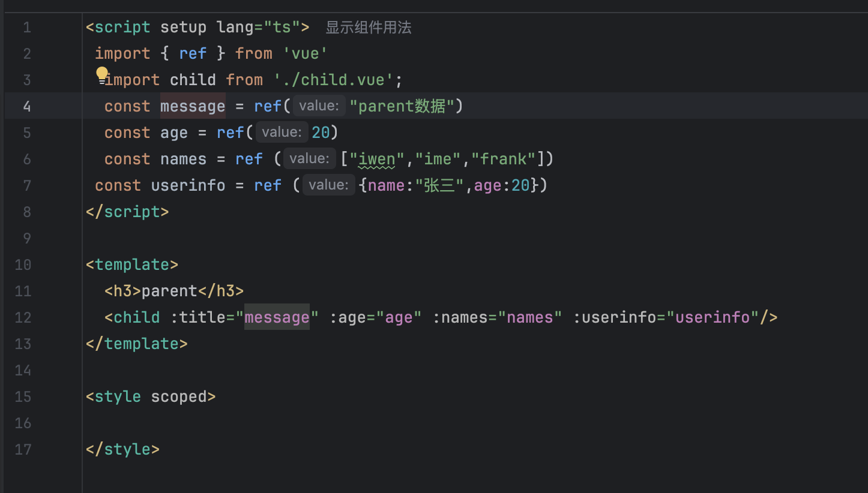The width and height of the screenshot is (868, 493).
Task: Click the 'vue' module string
Action: (x=304, y=53)
